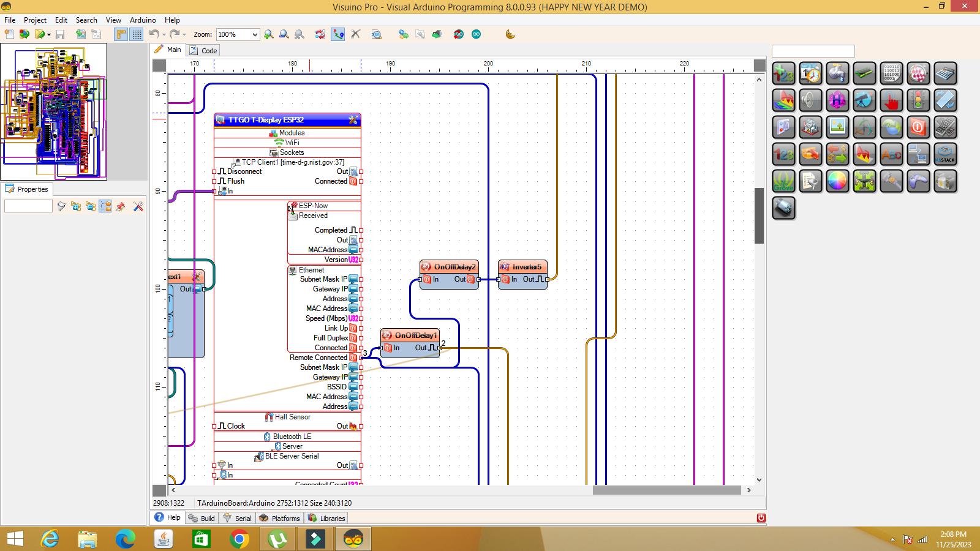The image size is (980, 551).
Task: Open the Memory chip palette category
Action: [x=864, y=73]
